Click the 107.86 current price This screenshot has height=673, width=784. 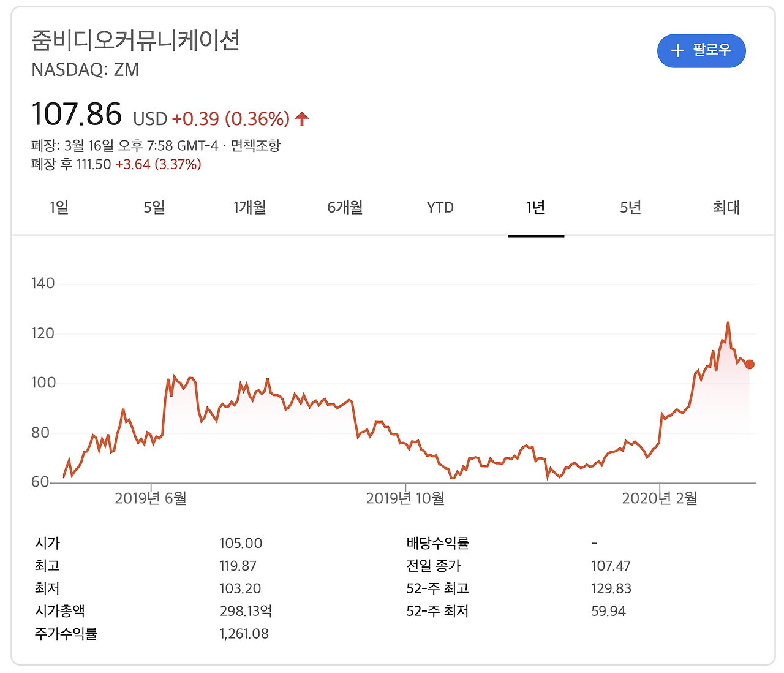tap(77, 115)
